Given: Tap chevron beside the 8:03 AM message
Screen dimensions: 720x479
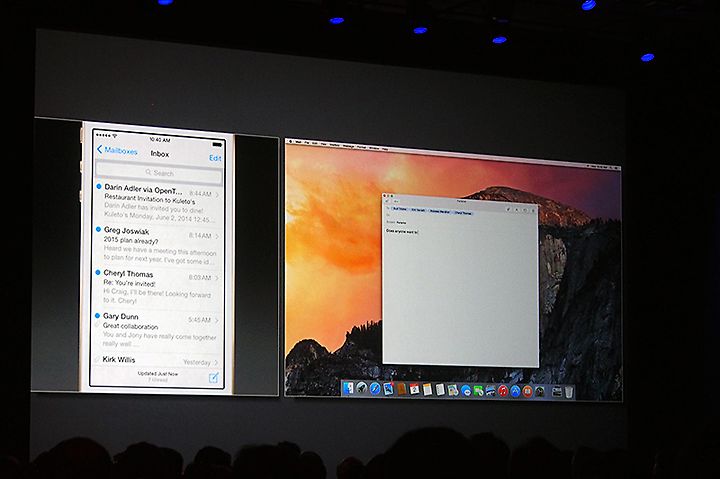Looking at the screenshot, I should point(217,278).
